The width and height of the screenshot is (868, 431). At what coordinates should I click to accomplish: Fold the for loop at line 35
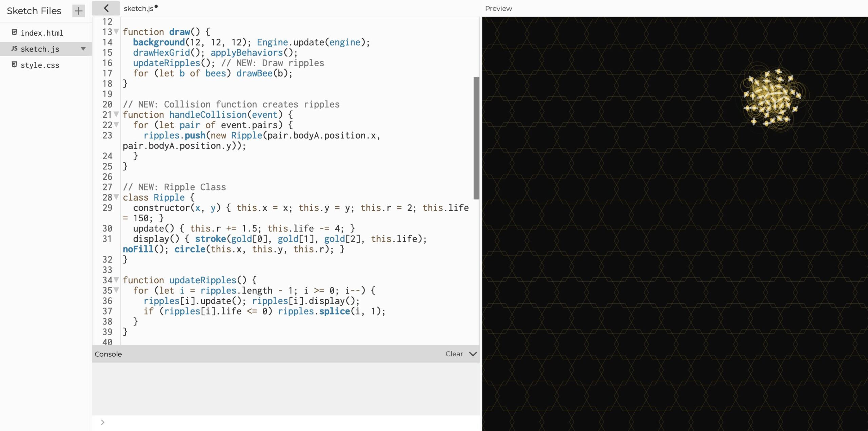pos(116,290)
